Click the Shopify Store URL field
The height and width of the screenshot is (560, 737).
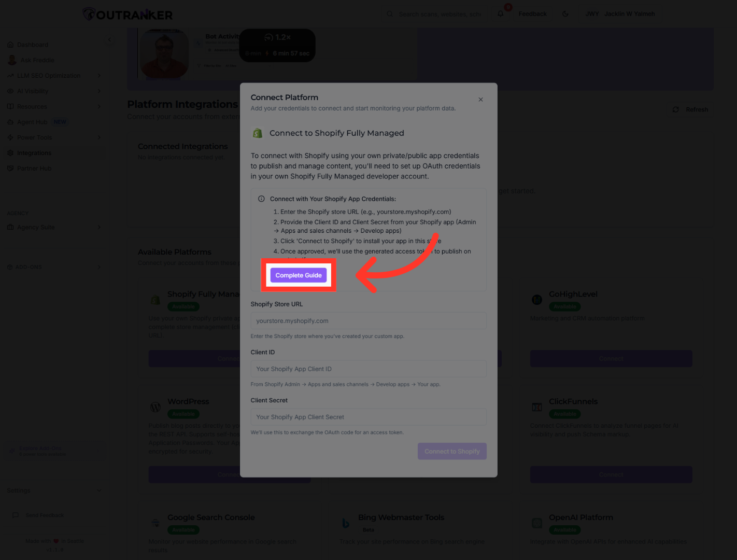[368, 321]
